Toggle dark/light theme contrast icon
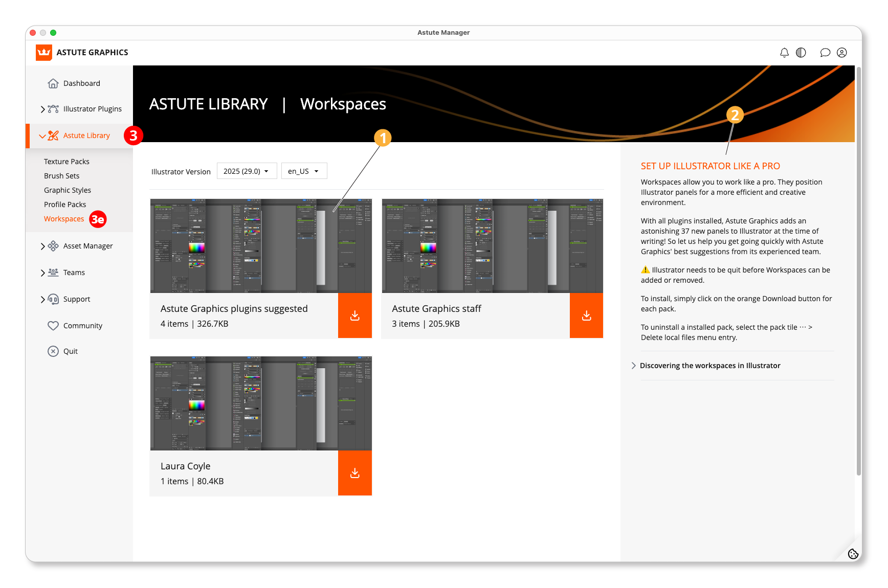The image size is (888, 588). (x=801, y=53)
